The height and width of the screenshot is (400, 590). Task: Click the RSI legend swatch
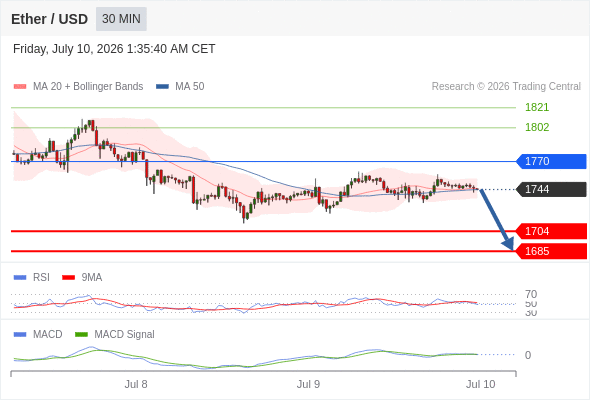(20, 278)
